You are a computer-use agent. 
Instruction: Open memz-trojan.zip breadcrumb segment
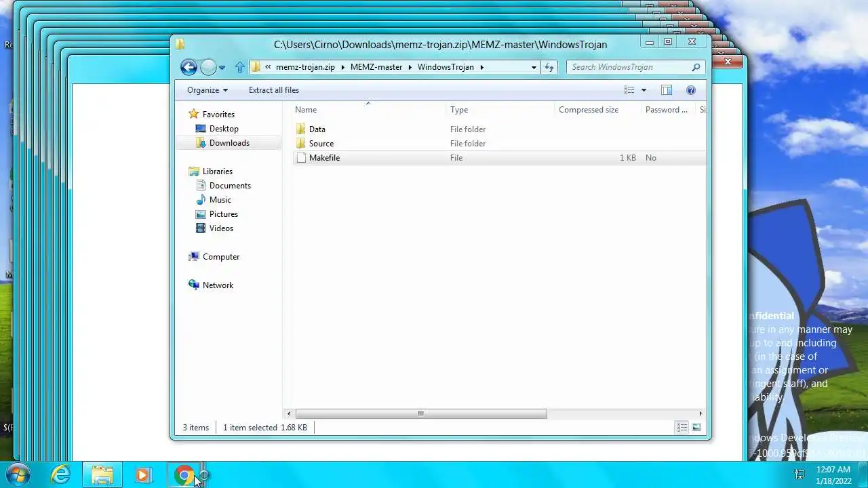click(305, 67)
